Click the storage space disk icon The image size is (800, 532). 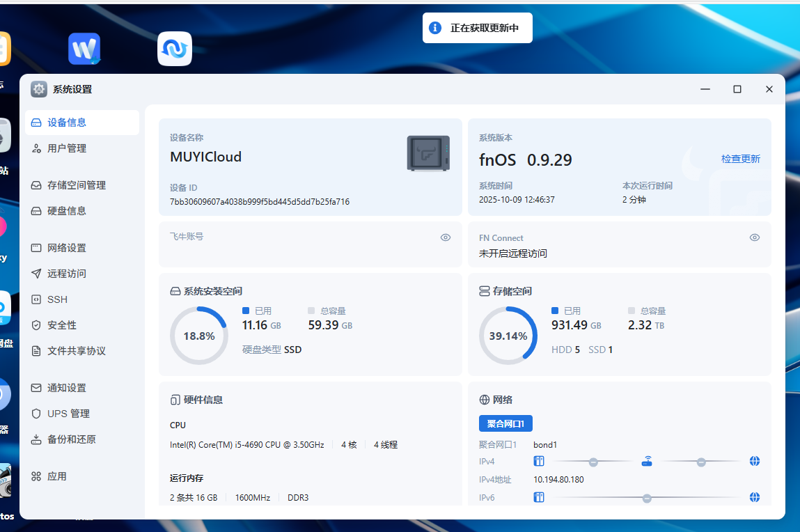pyautogui.click(x=485, y=291)
